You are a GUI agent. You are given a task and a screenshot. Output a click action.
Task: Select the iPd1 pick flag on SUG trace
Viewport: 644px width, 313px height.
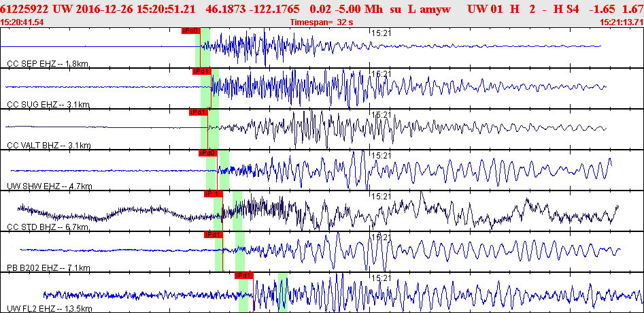click(x=202, y=71)
